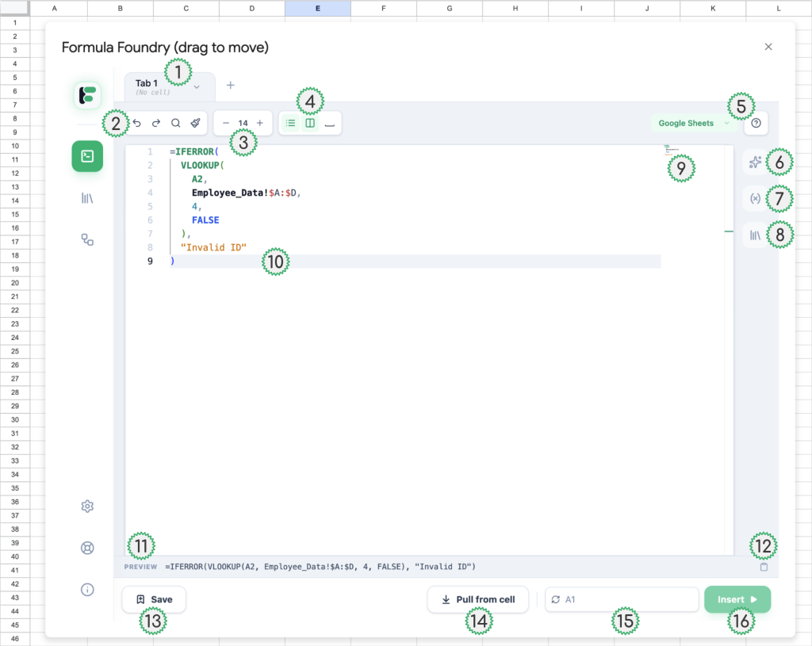The image size is (812, 646).
Task: Click the Save button
Action: [154, 599]
